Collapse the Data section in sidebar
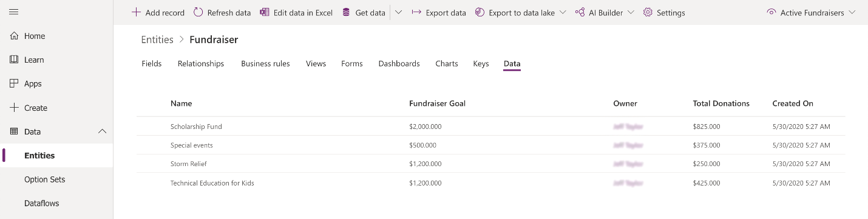868x219 pixels. point(102,131)
